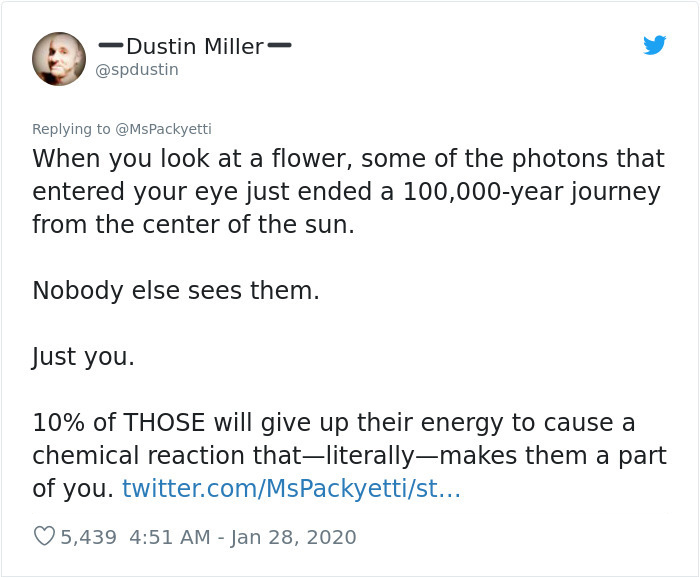Click the Twitter bird logo
Image resolution: width=700 pixels, height=578 pixels.
654,45
